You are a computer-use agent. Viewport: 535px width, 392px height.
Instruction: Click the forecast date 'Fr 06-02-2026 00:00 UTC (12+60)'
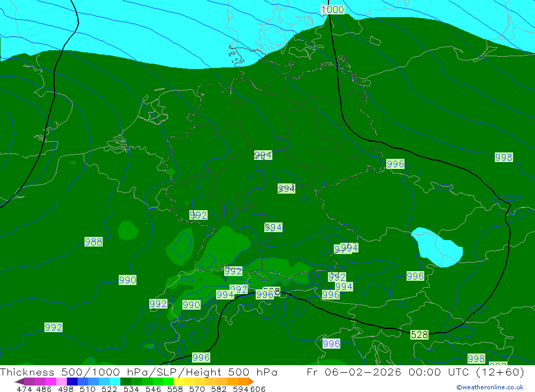415,372
